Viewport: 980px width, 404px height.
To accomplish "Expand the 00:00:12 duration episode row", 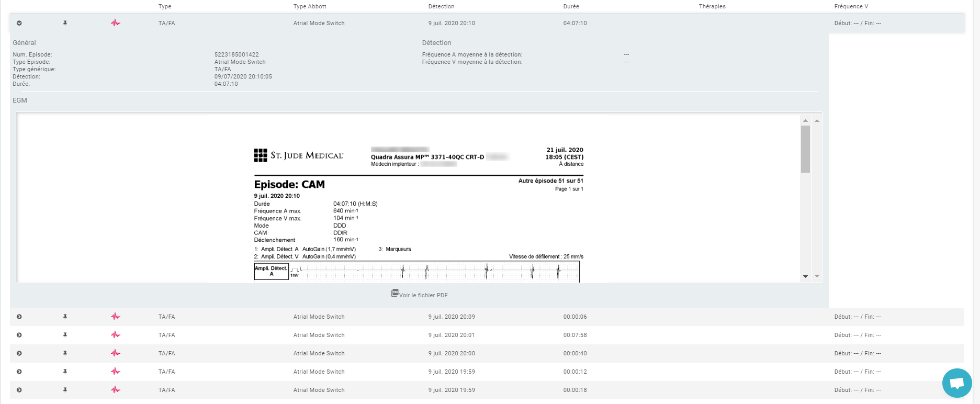I will click(x=19, y=372).
